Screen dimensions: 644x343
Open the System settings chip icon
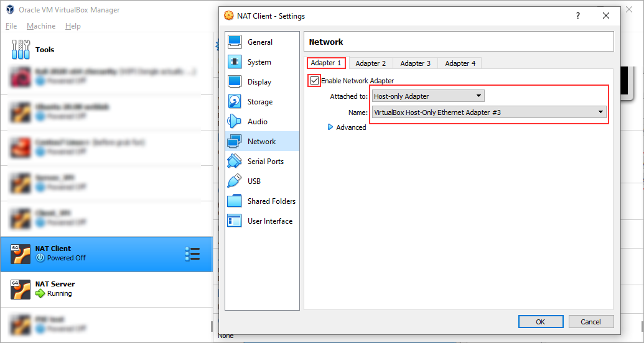[x=235, y=62]
